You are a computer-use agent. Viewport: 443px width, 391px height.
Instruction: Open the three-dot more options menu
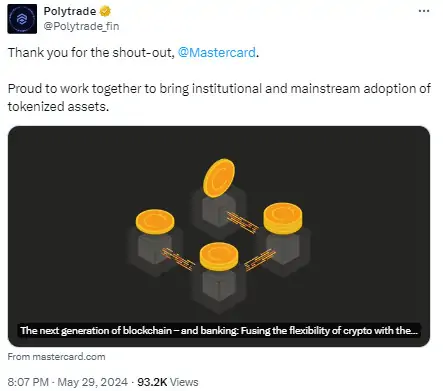424,11
